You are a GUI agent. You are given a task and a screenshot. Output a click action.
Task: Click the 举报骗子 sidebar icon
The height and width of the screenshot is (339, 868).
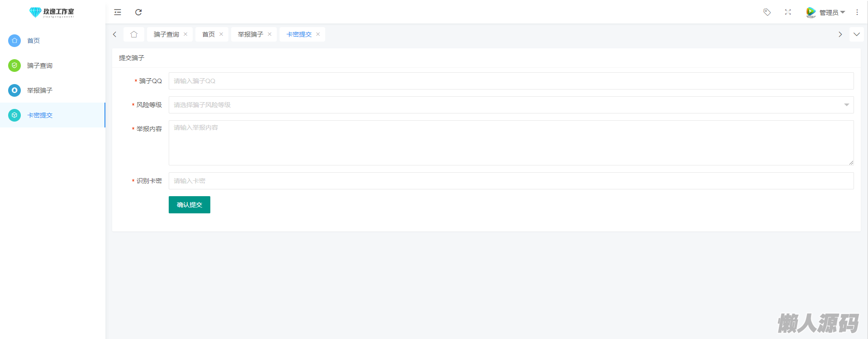14,90
